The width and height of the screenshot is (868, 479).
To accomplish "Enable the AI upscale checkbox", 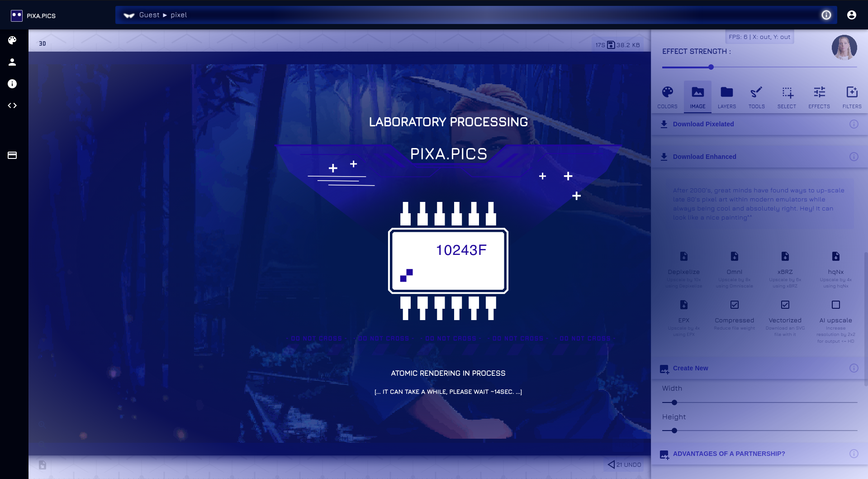I will [x=836, y=305].
